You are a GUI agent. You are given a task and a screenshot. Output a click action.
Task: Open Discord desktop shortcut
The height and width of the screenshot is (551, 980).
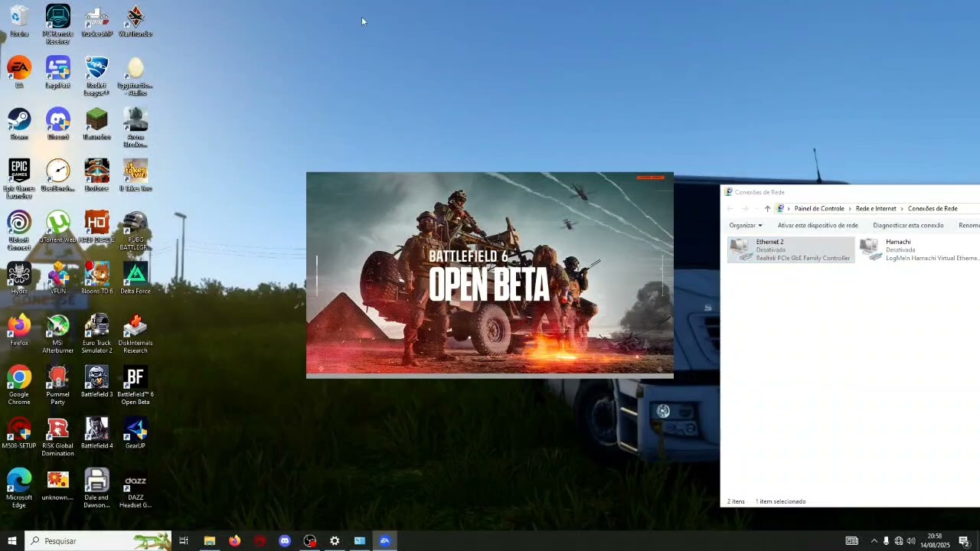57,124
